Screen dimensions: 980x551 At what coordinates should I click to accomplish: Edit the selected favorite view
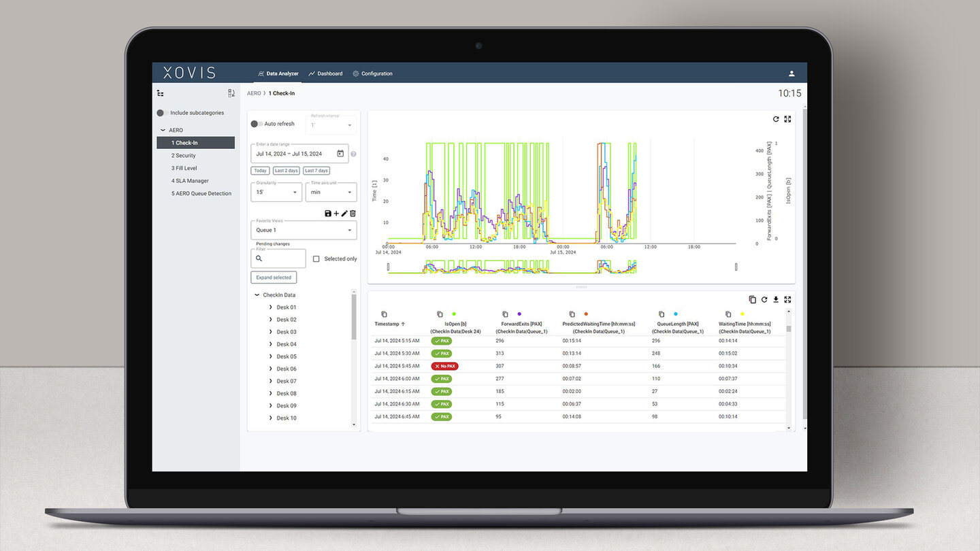[x=344, y=214]
